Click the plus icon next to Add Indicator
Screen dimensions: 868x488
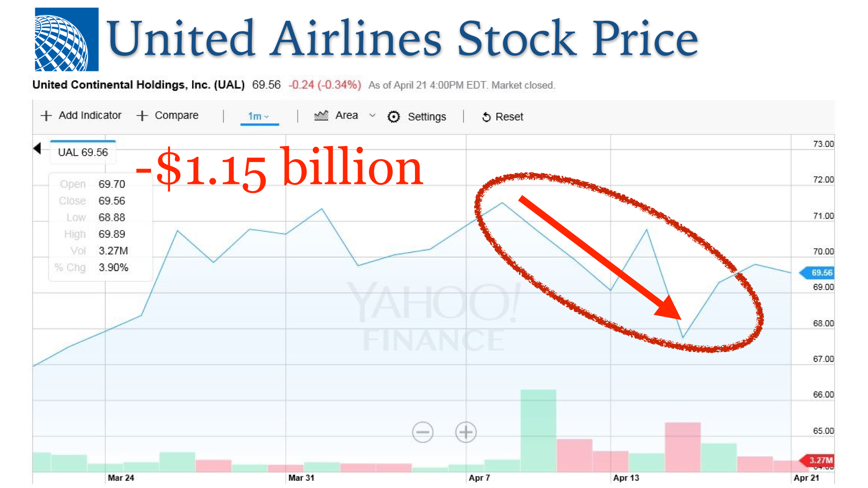[46, 116]
